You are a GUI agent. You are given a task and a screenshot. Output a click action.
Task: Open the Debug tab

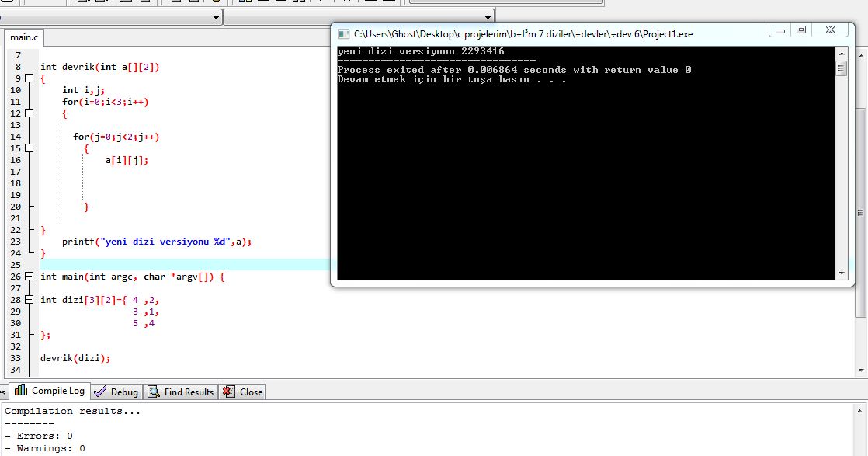[x=116, y=392]
